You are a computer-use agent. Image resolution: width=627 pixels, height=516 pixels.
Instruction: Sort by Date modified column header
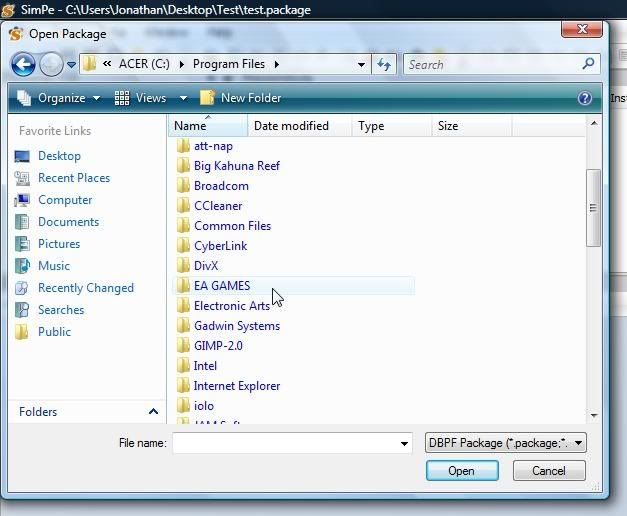[300, 126]
